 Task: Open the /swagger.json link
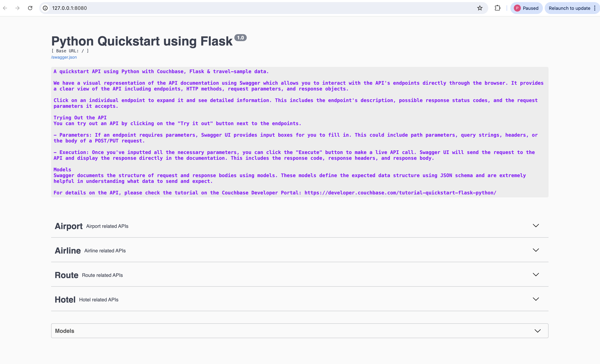(64, 57)
